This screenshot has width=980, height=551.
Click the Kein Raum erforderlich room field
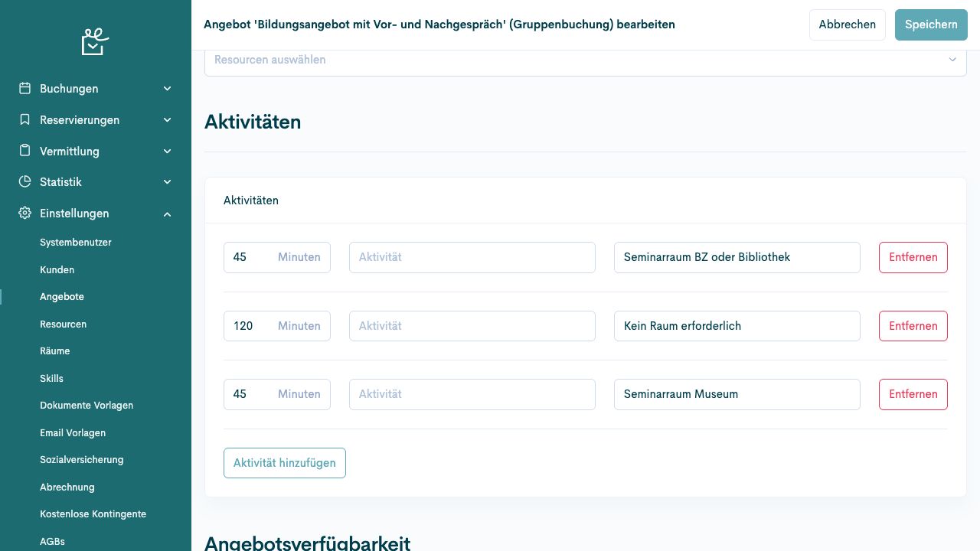point(737,326)
